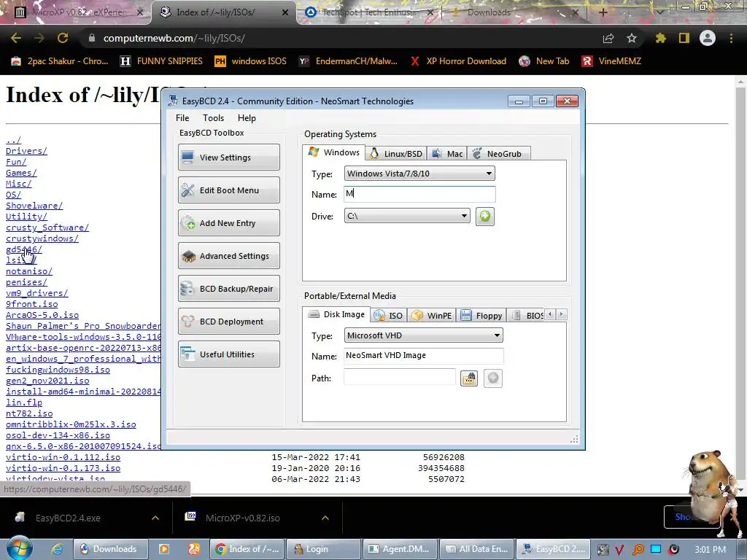Go back in Chrome browser
The height and width of the screenshot is (560, 747).
point(16,38)
